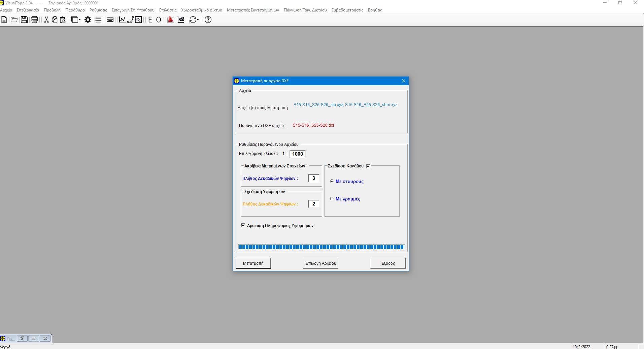Toggle the Σχεδίαση Κανάβου checkbox
This screenshot has height=349, width=644.
click(368, 166)
